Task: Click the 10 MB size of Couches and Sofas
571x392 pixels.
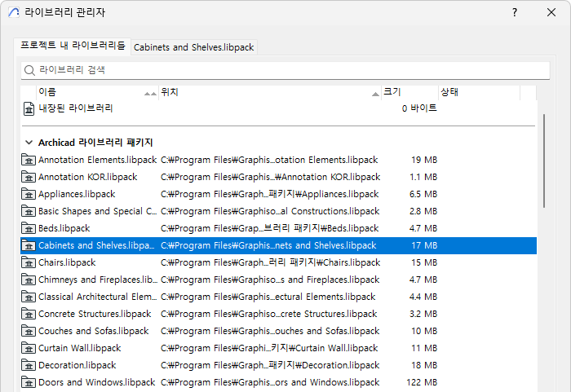Action: click(x=424, y=331)
